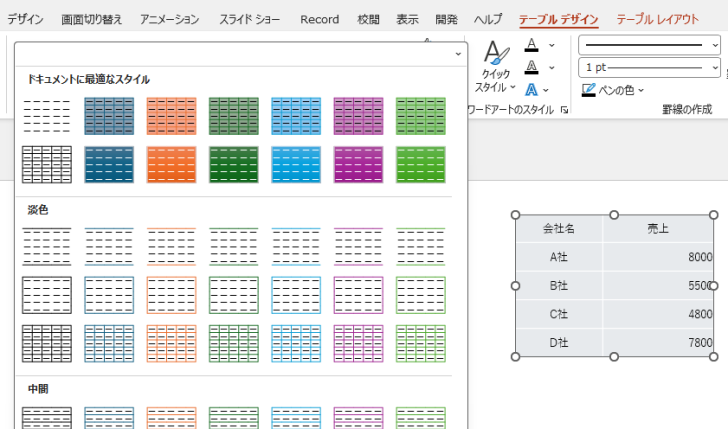Image resolution: width=728 pixels, height=429 pixels.
Task: Click the text effects blue A icon
Action: 532,90
